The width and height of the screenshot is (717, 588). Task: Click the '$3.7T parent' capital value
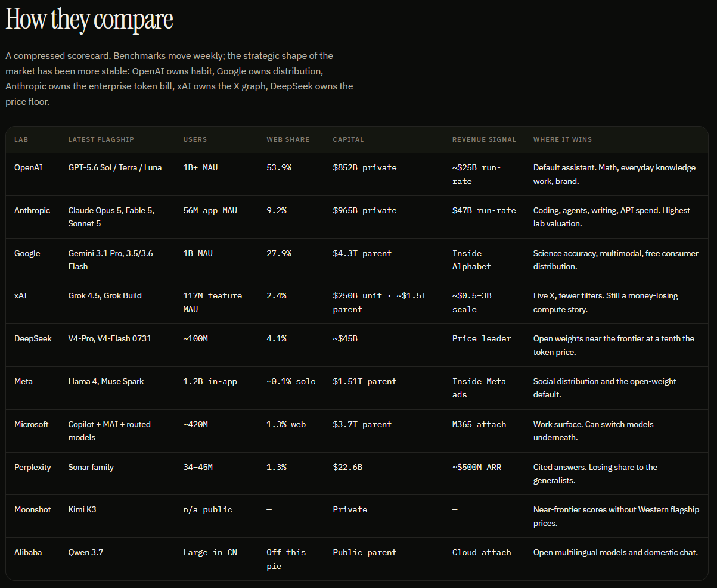(x=362, y=424)
